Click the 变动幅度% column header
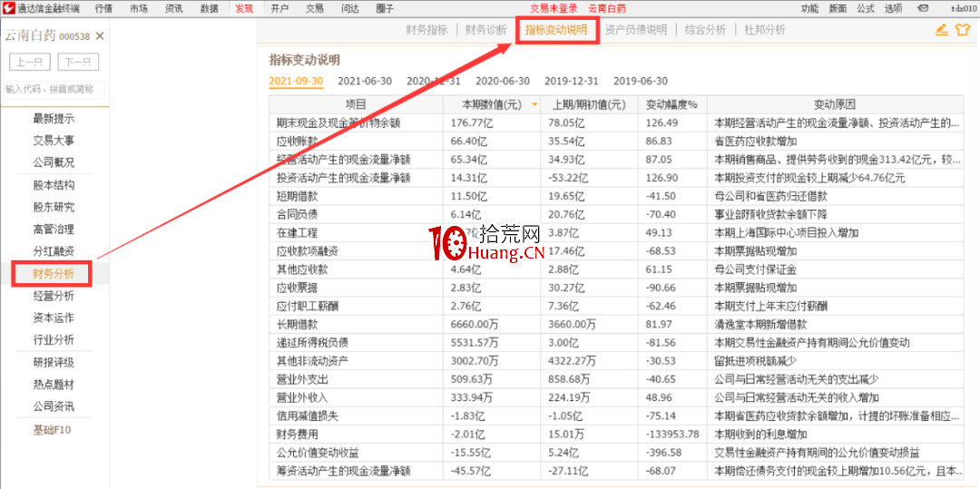This screenshot has width=980, height=489. (671, 105)
